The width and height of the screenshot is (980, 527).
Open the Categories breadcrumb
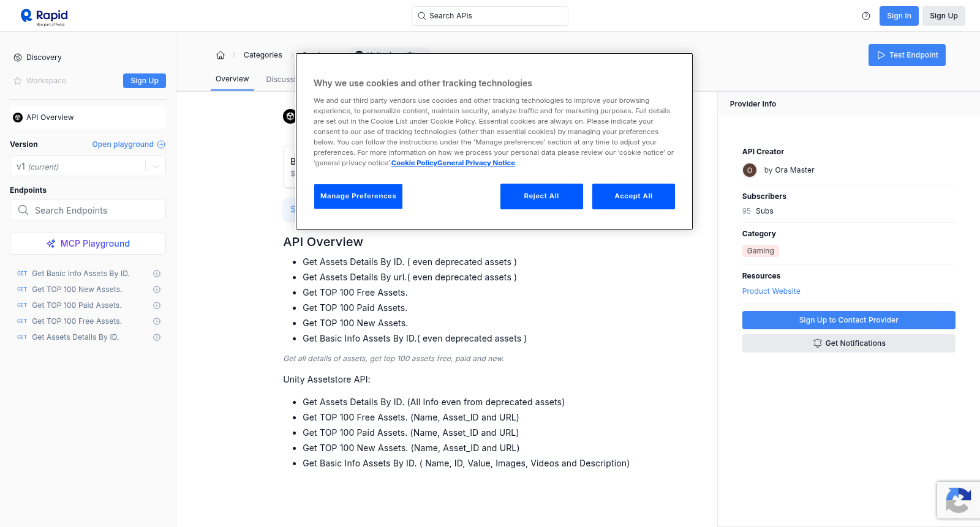tap(263, 55)
